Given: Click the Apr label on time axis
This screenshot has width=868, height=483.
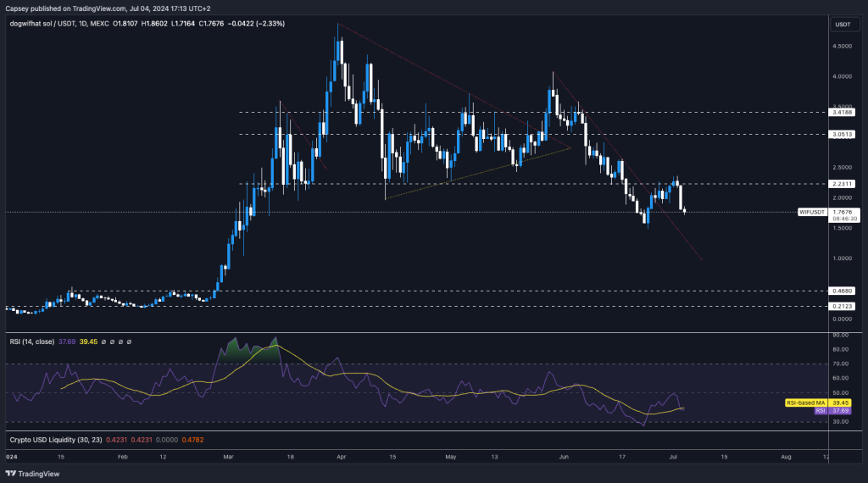Looking at the screenshot, I should 342,457.
